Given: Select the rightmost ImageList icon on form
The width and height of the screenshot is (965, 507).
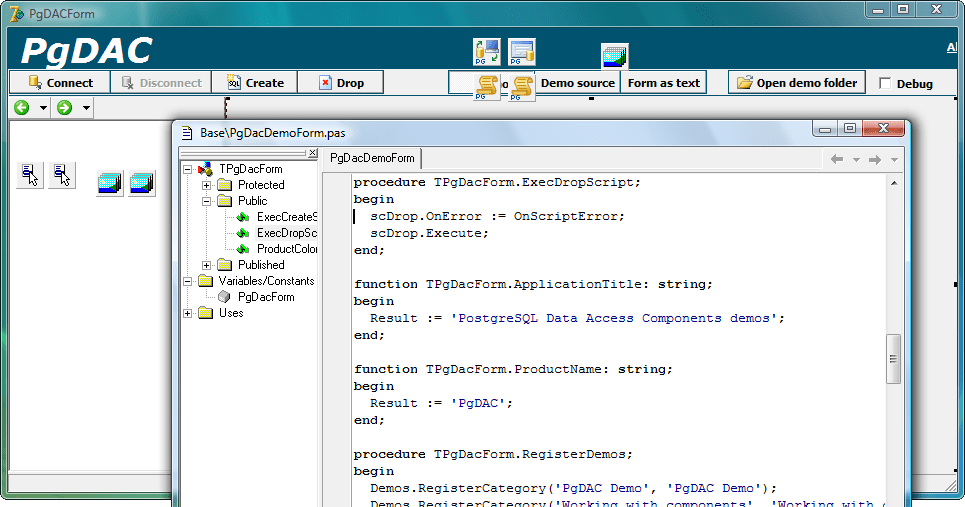Looking at the screenshot, I should coord(142,183).
